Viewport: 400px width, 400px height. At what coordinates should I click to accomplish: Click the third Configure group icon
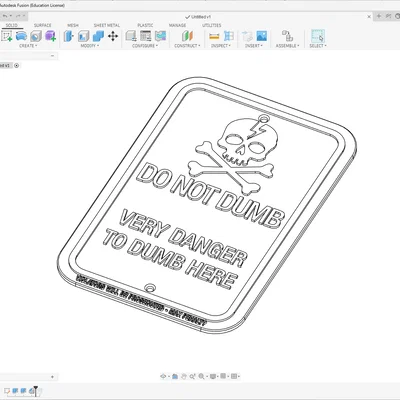[161, 36]
